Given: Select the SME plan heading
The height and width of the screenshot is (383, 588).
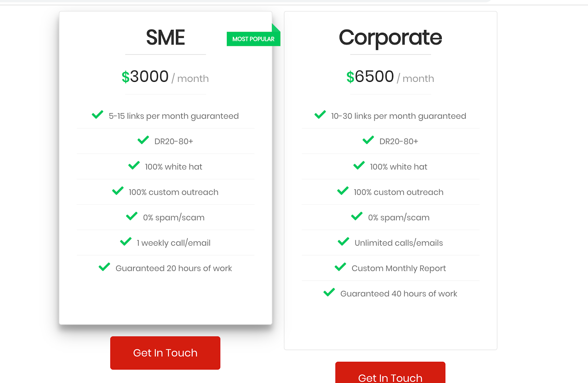Looking at the screenshot, I should pyautogui.click(x=165, y=37).
